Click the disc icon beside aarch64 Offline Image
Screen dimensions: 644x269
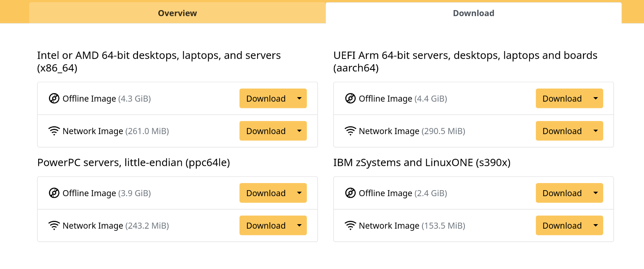pyautogui.click(x=351, y=98)
